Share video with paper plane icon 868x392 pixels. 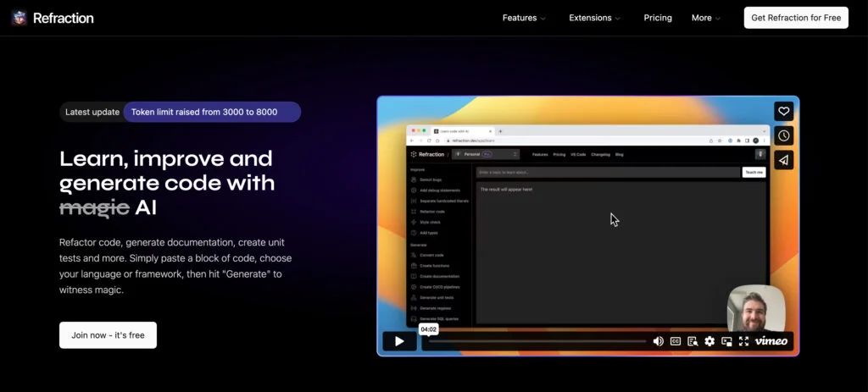[x=783, y=160]
